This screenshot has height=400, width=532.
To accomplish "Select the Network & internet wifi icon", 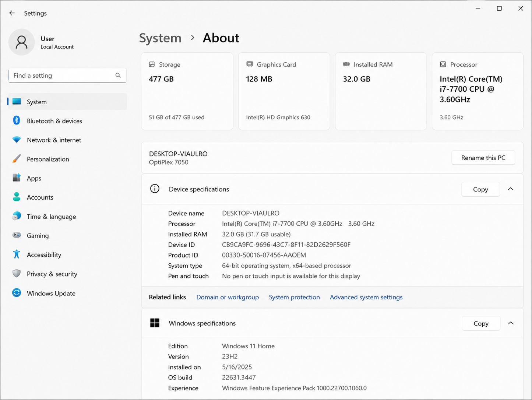I will [x=17, y=140].
